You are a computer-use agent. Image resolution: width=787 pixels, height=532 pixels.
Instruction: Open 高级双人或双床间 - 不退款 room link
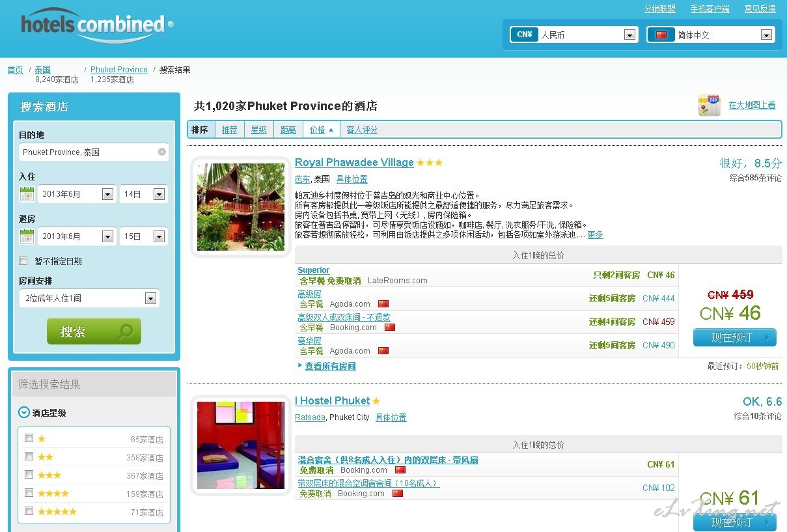click(344, 317)
